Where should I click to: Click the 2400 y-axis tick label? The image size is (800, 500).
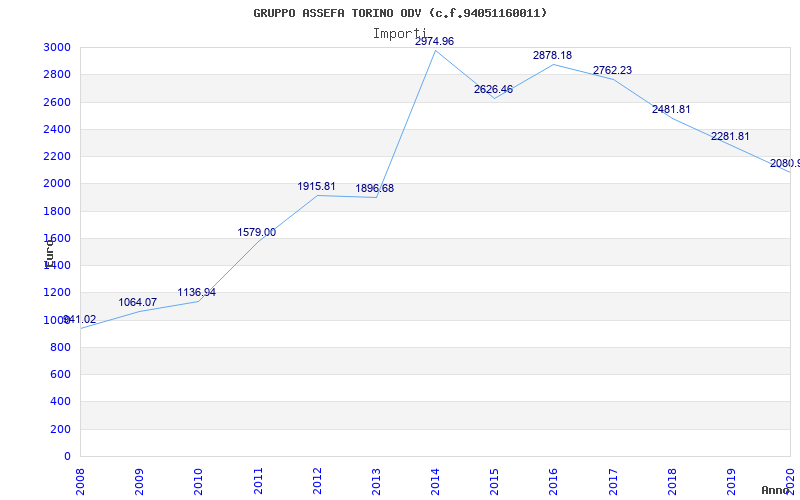point(57,129)
